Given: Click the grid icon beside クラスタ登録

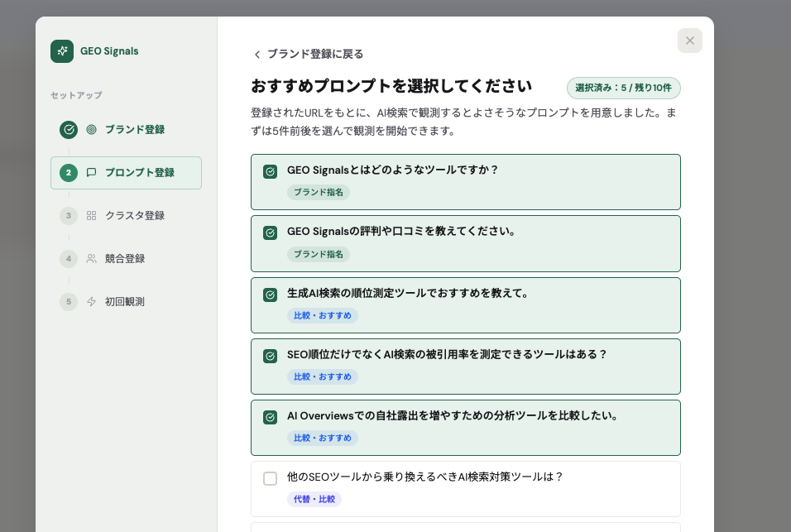Looking at the screenshot, I should tap(91, 216).
